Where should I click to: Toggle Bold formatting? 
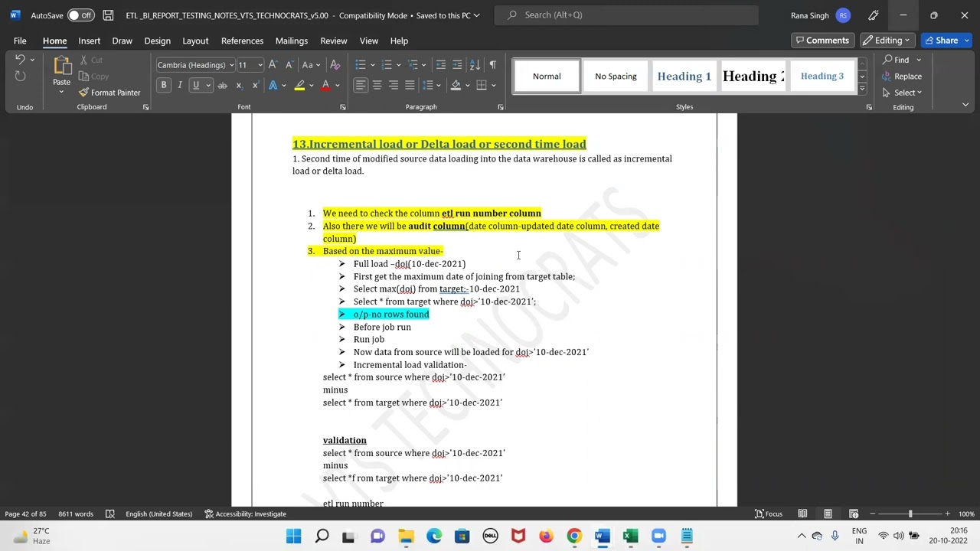(163, 85)
